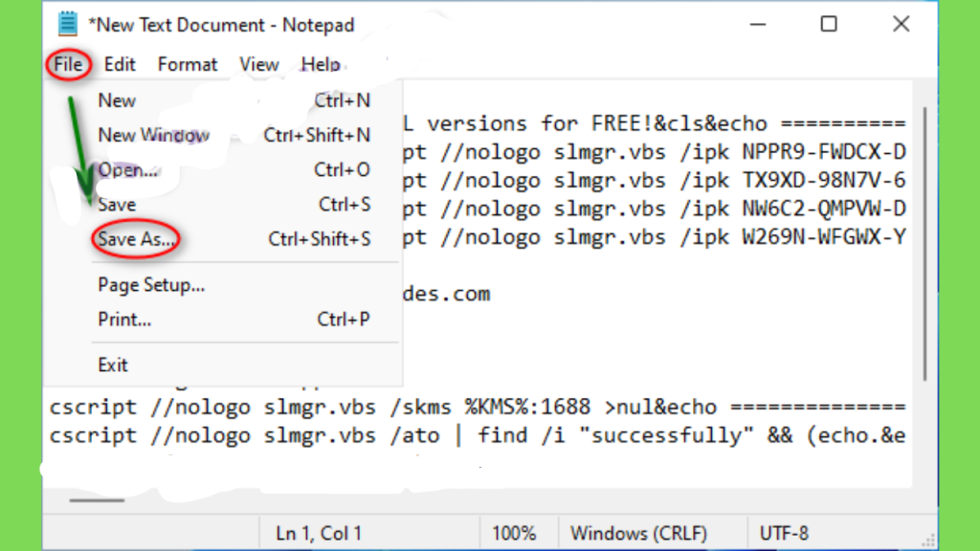Open the Format menu
Screen dimensions: 980x551
(x=188, y=64)
